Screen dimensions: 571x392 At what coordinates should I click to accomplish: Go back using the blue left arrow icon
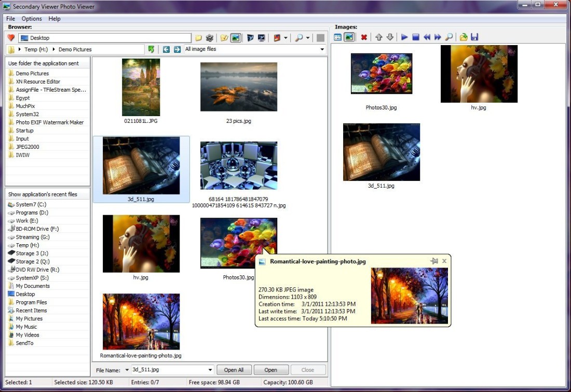166,49
